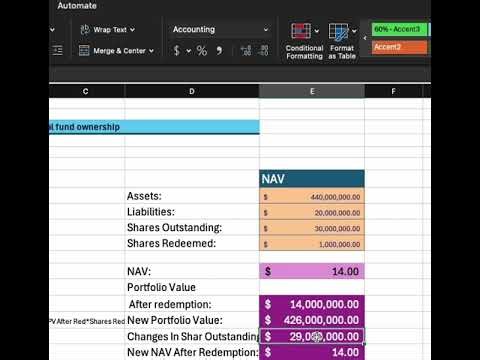Click the 'New Portfolio Value:' label cell

coord(192,320)
